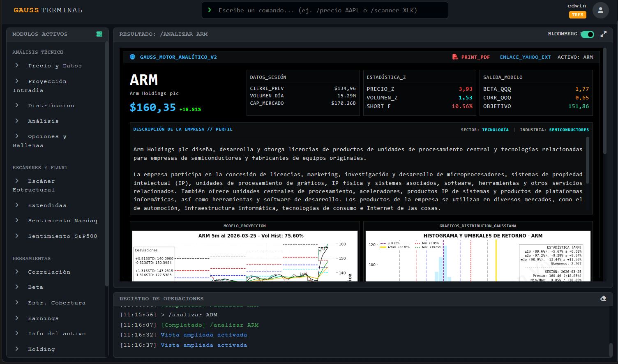Expand the Precio y Datos module
Image resolution: width=618 pixels, height=364 pixels.
(55, 66)
